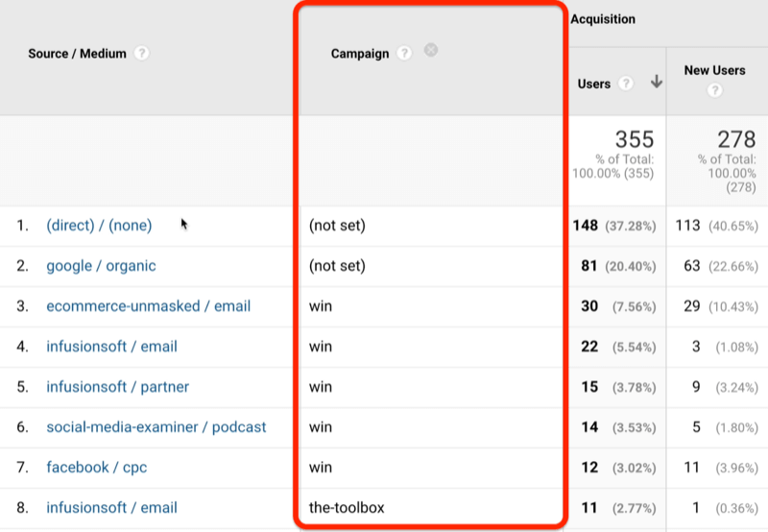Open the (direct) / (none) source link
Viewport: 768px width, 532px height.
point(99,226)
